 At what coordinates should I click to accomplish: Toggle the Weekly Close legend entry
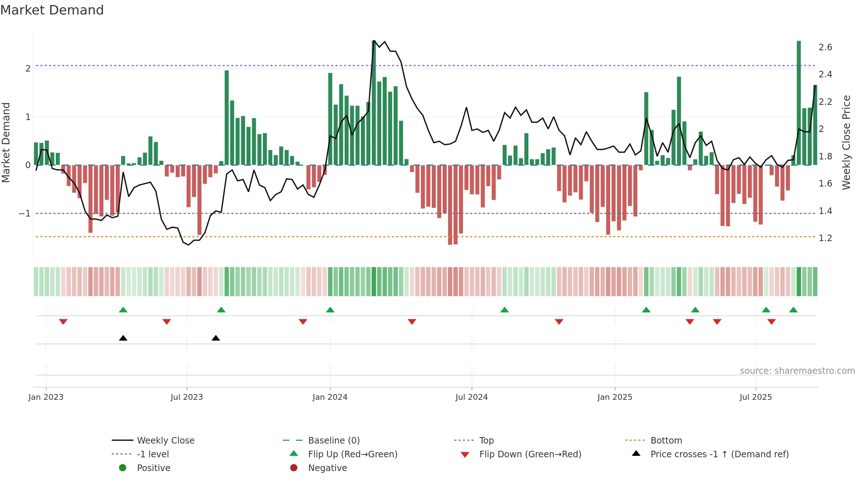[x=153, y=440]
